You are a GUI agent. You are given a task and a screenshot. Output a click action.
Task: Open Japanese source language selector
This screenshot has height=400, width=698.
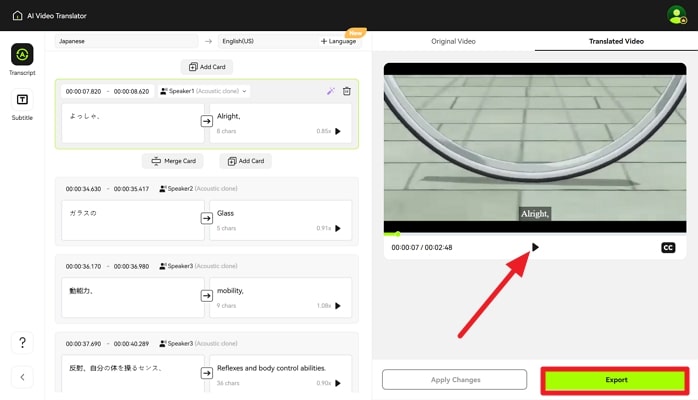[x=126, y=41]
